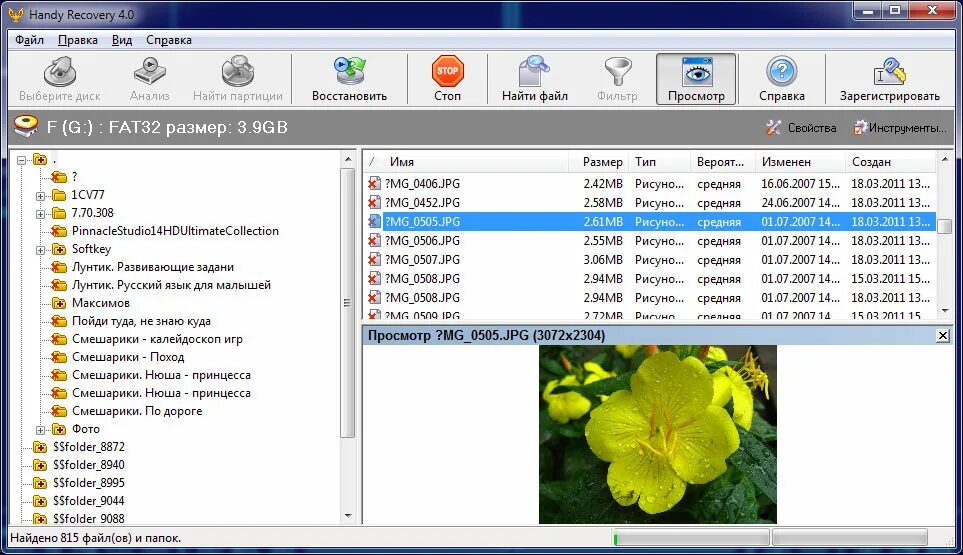Toggle the Просмотр preview button
Image resolution: width=963 pixels, height=555 pixels.
tap(696, 79)
